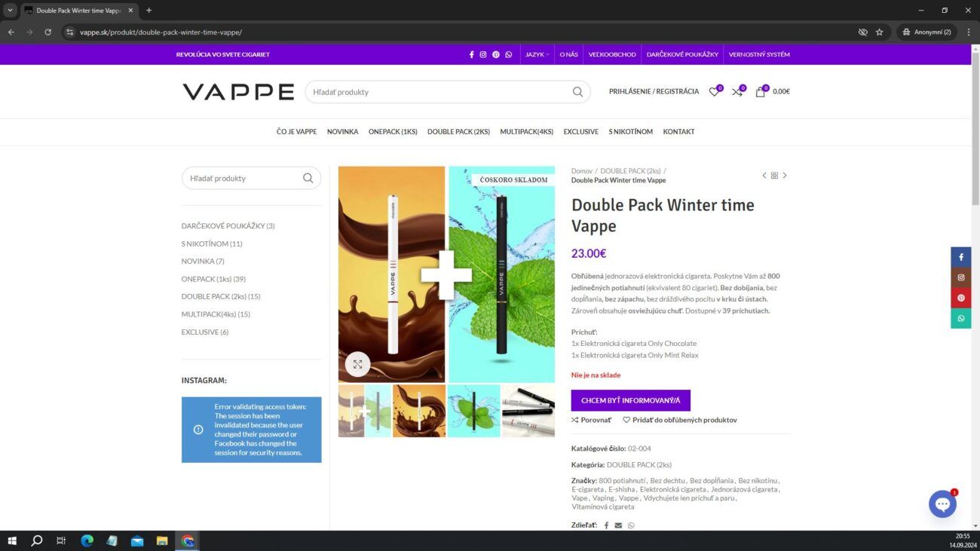Click the magnifier icon in header search bar
The width and height of the screenshot is (980, 551).
click(x=577, y=92)
